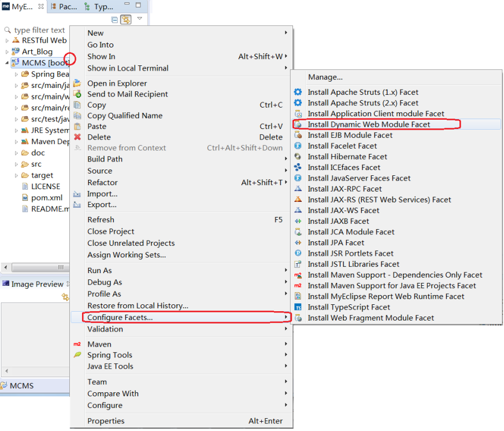Expand the Maven Dependencies node
This screenshot has width=504, height=431.
pos(16,142)
